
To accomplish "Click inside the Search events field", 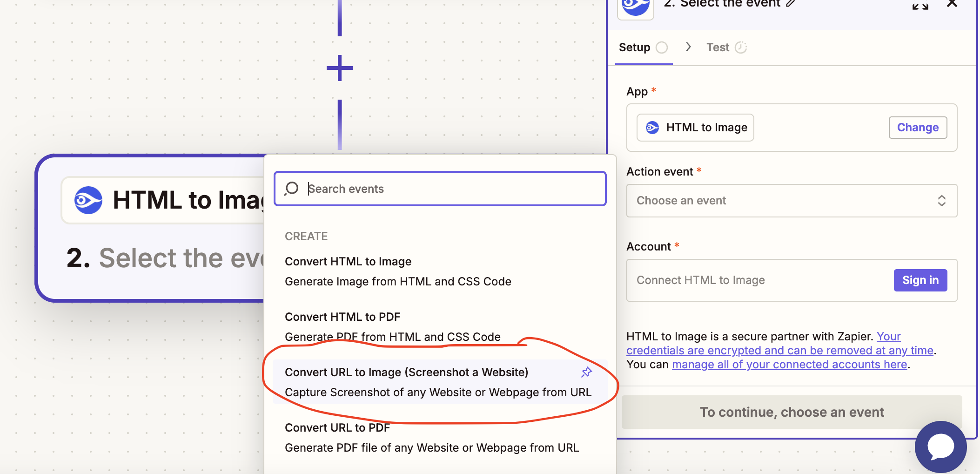I will (419, 189).
